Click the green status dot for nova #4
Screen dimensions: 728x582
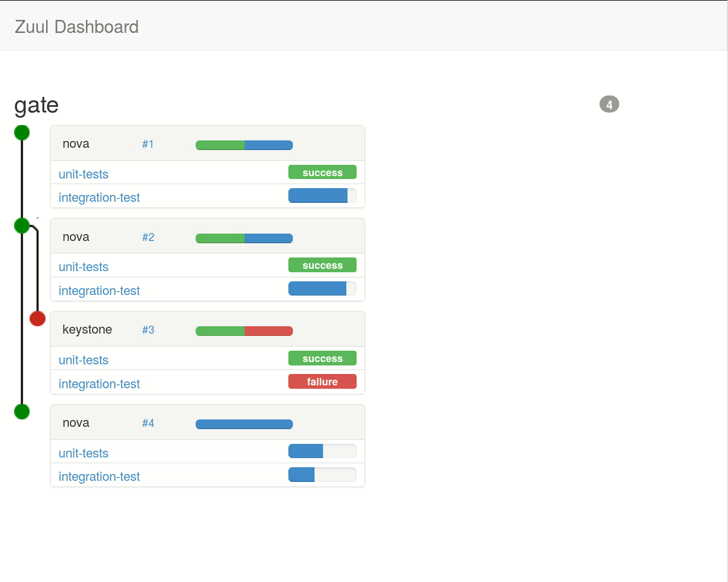click(22, 411)
